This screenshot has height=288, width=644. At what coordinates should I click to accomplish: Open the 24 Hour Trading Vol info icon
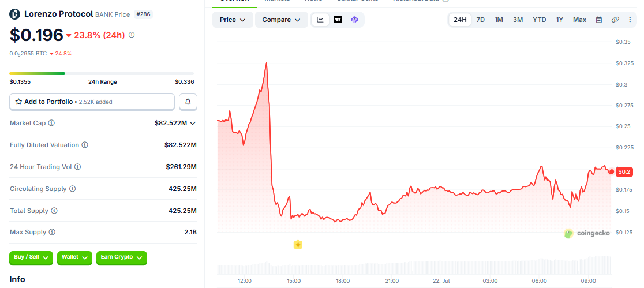coord(77,167)
